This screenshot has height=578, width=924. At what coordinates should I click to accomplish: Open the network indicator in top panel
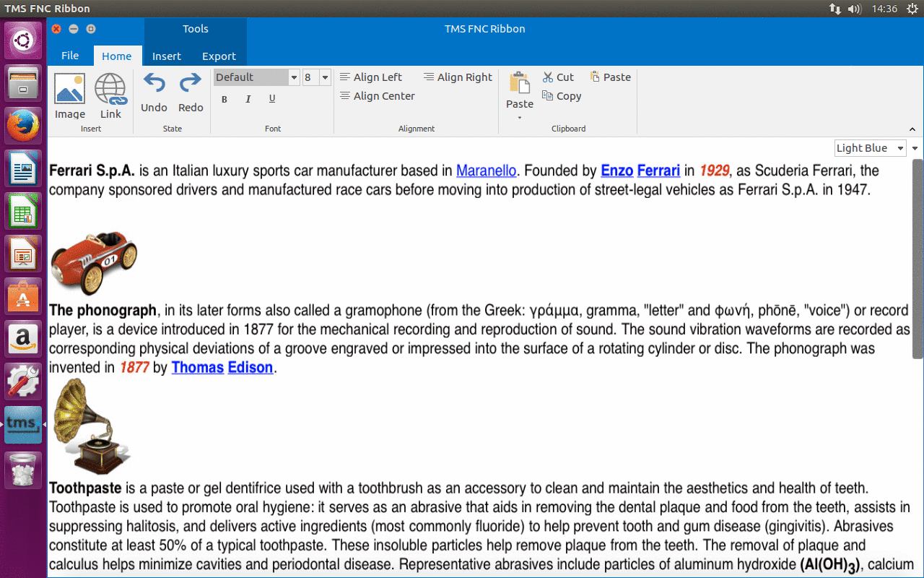point(834,9)
